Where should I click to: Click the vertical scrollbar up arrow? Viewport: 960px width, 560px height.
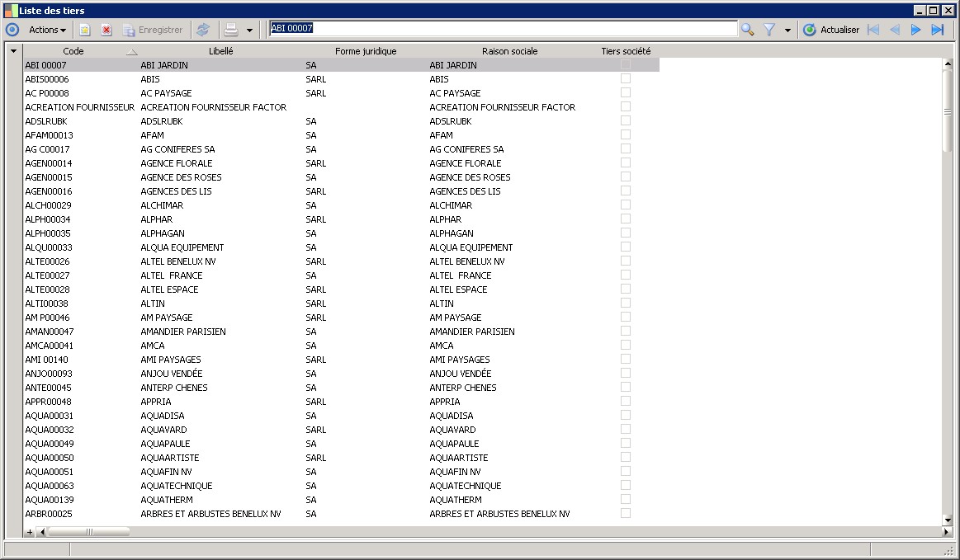pos(948,64)
